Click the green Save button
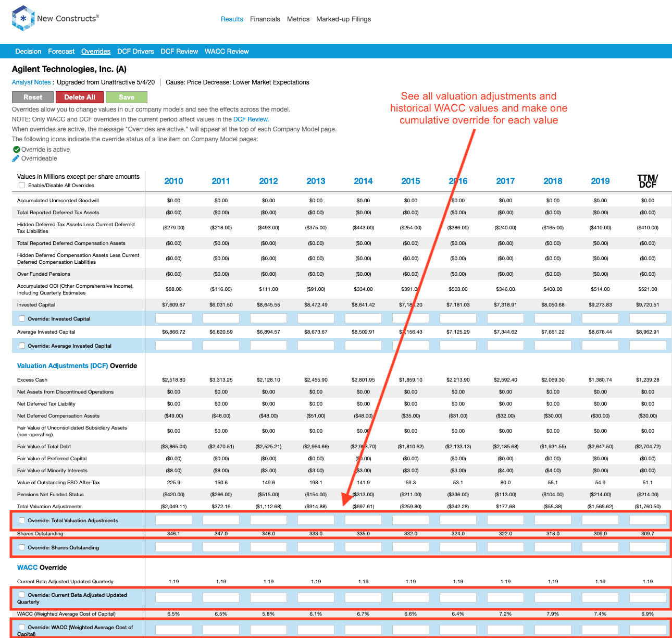Screen dimensions: 672x638 pos(127,97)
